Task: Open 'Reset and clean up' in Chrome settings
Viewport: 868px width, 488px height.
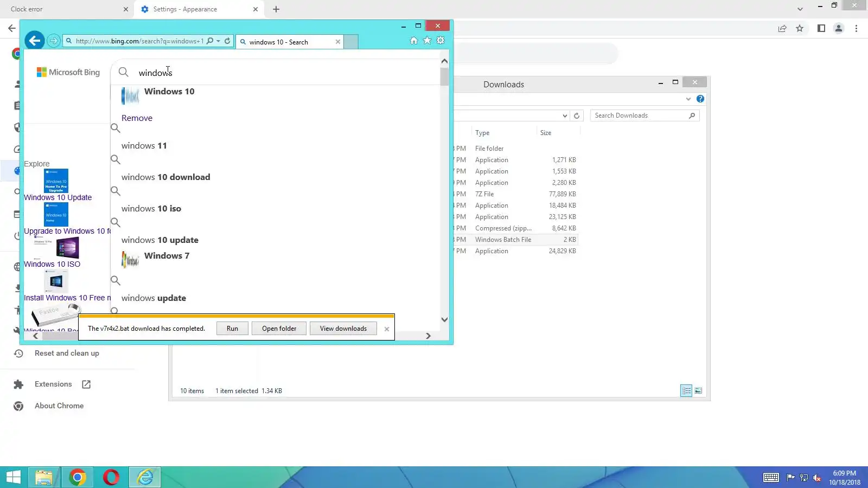Action: coord(67,354)
